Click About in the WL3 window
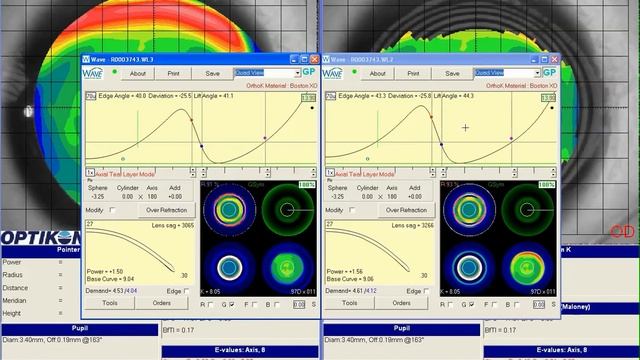This screenshot has height=360, width=640. coord(138,74)
